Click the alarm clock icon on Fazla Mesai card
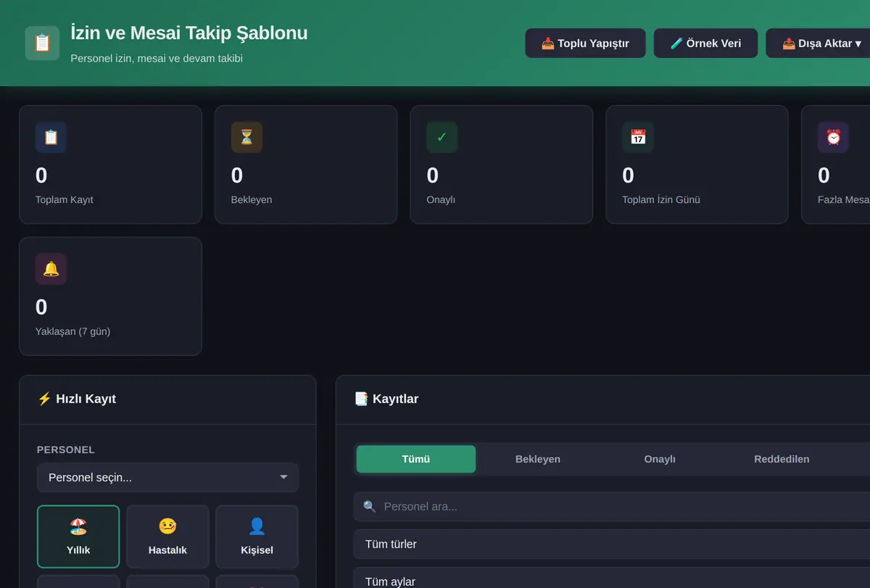This screenshot has height=588, width=870. [833, 137]
